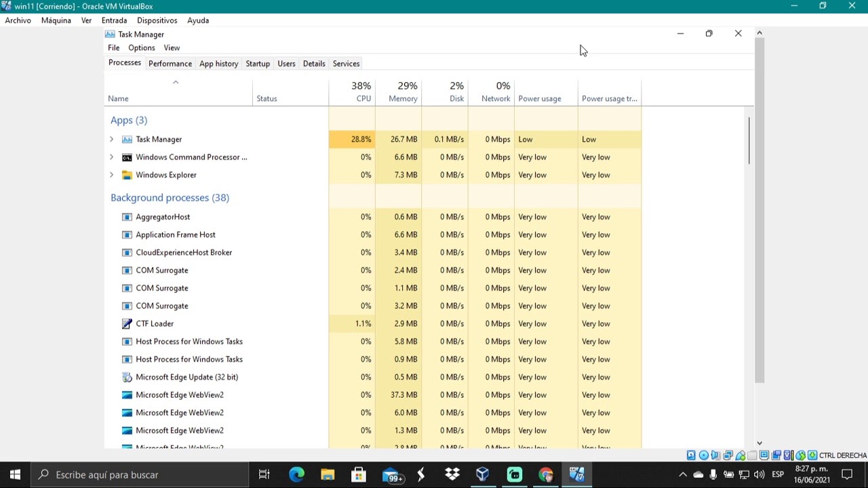Viewport: 868px width, 488px height.
Task: Switch to the Services tab
Action: tap(346, 64)
